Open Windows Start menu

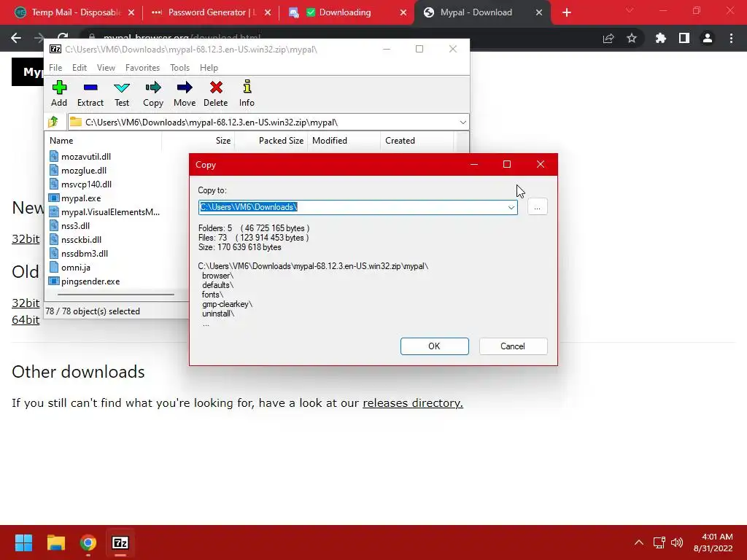23,542
